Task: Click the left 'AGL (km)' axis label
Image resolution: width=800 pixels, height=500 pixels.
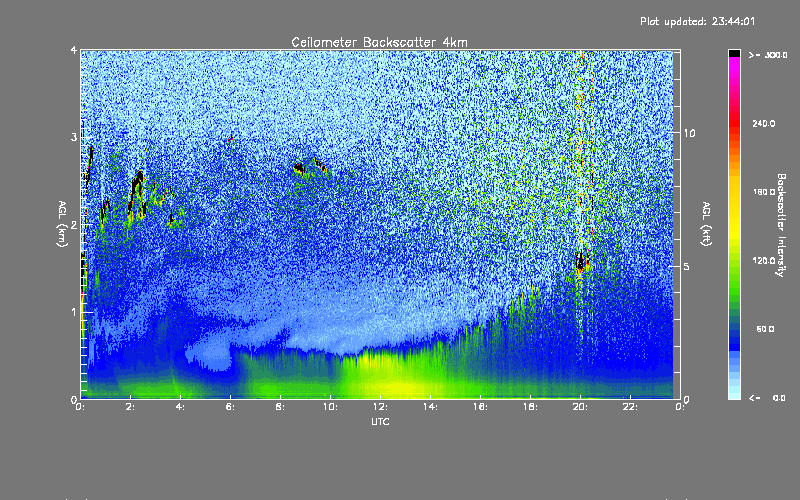Action: click(x=62, y=224)
